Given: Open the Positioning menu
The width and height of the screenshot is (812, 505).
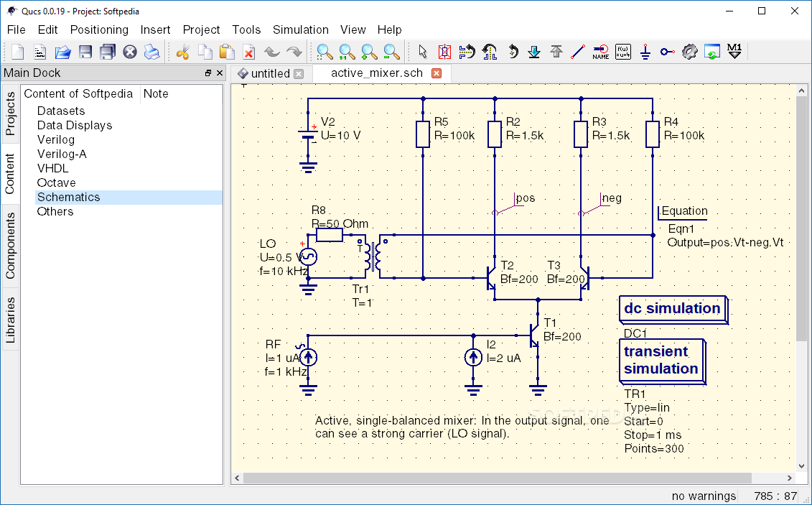Looking at the screenshot, I should 99,29.
